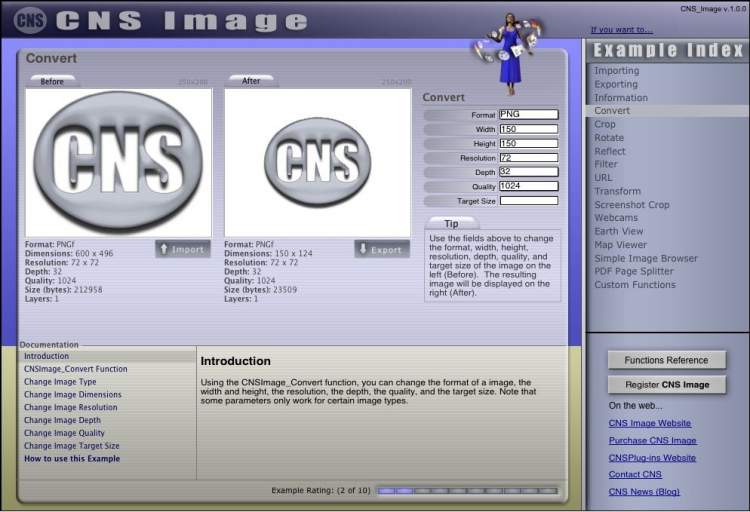Screen dimensions: 750x512
Task: Click the Before image preview
Action: click(118, 163)
